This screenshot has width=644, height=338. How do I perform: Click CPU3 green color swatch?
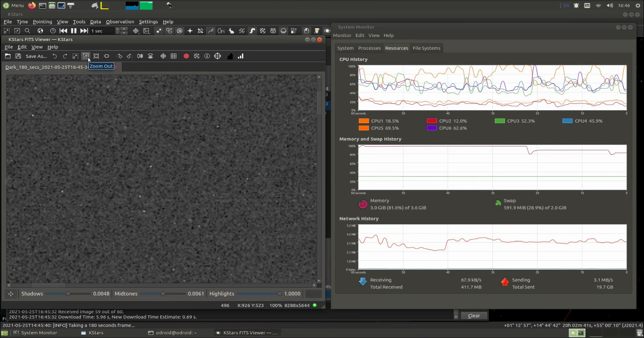coord(500,121)
